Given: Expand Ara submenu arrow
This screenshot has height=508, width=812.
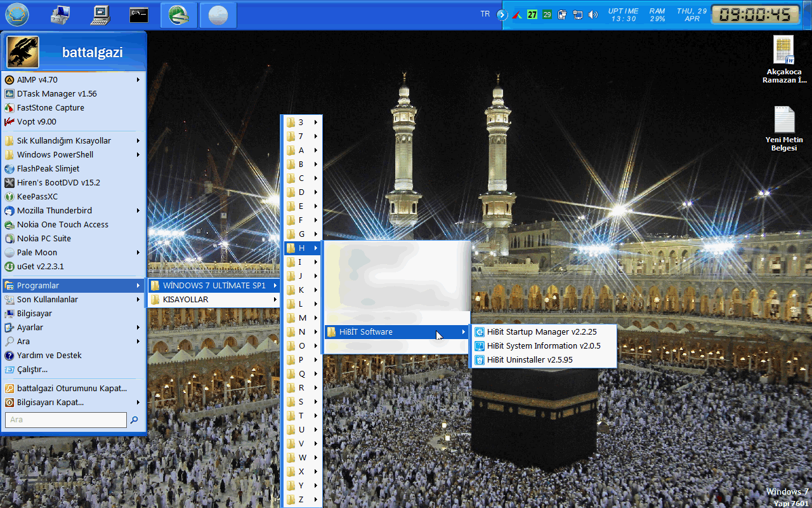Looking at the screenshot, I should point(138,342).
